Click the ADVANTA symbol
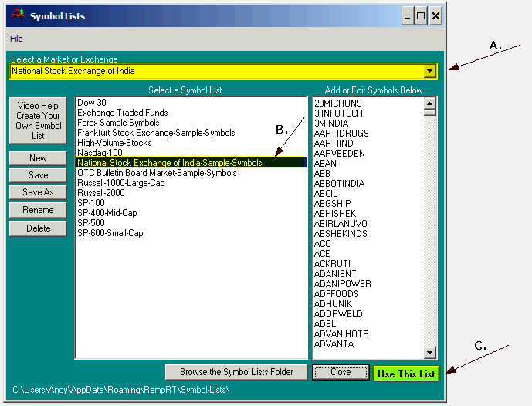This screenshot has width=532, height=406. pos(334,344)
